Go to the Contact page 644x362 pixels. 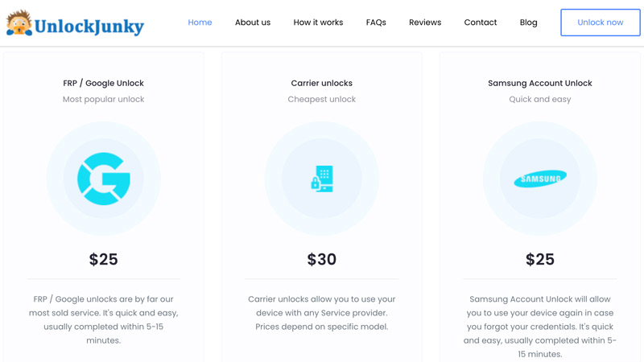(x=481, y=23)
